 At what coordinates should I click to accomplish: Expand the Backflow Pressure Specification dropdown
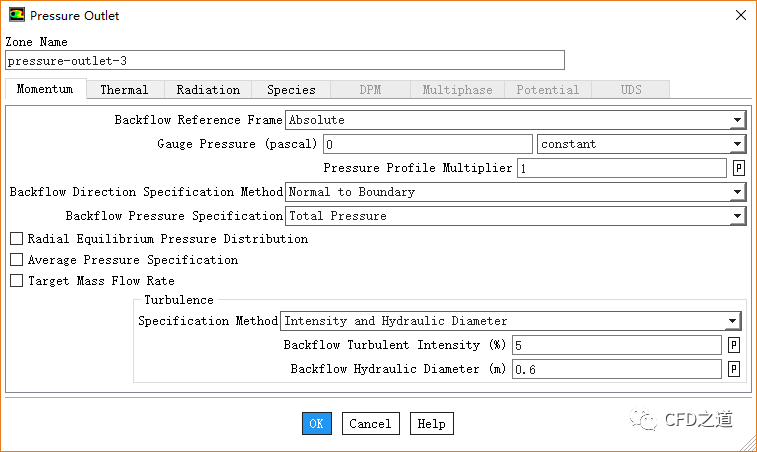515,216
